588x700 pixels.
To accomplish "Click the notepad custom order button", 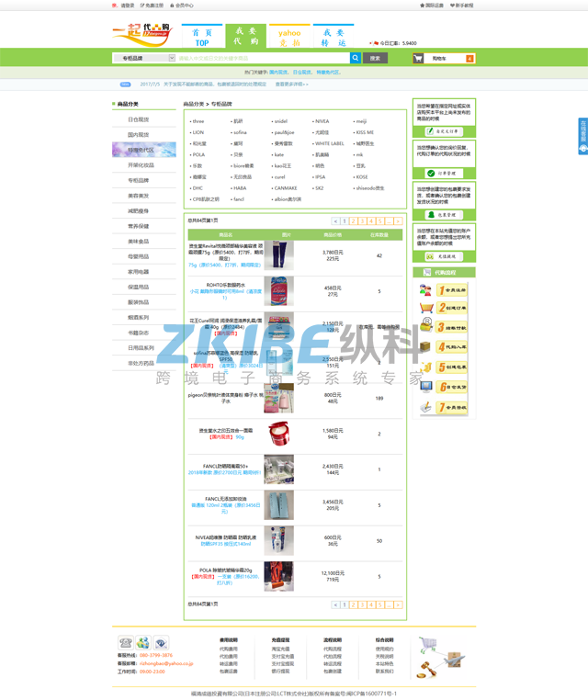I will click(444, 131).
